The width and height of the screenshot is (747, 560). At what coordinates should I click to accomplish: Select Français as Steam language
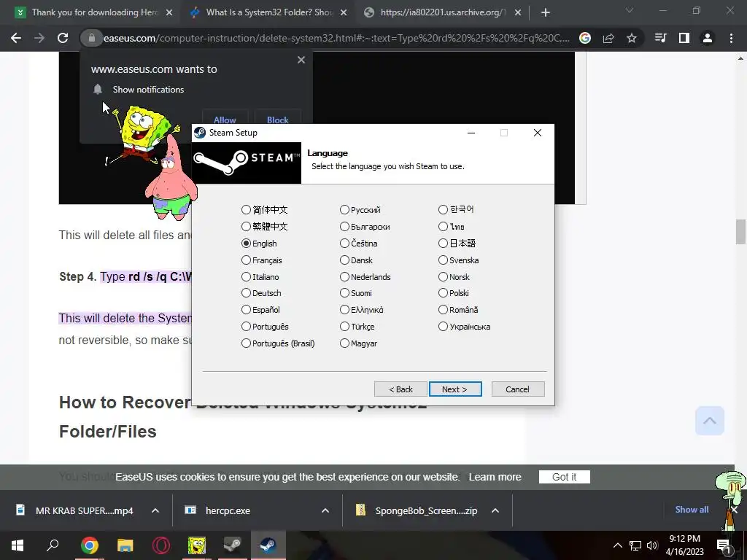pos(246,260)
